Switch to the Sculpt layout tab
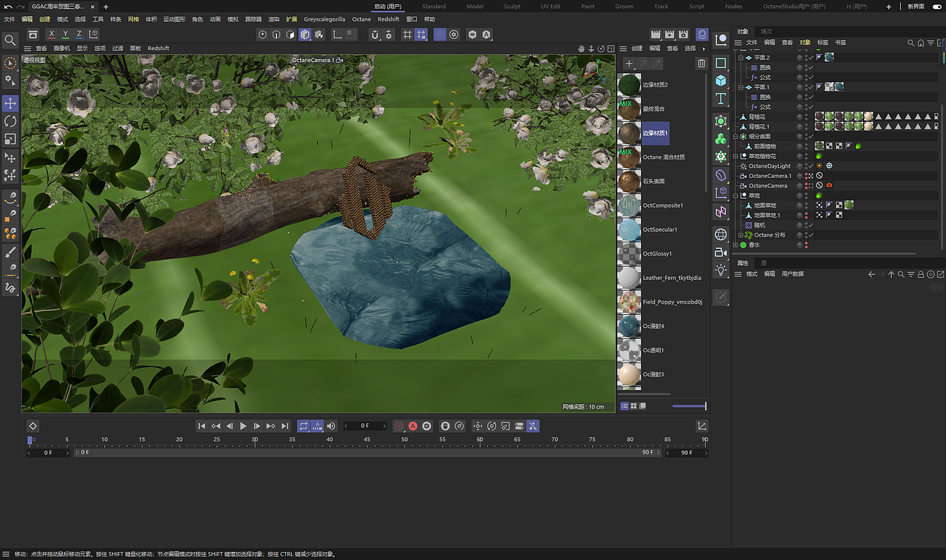Image resolution: width=946 pixels, height=560 pixels. click(x=512, y=7)
